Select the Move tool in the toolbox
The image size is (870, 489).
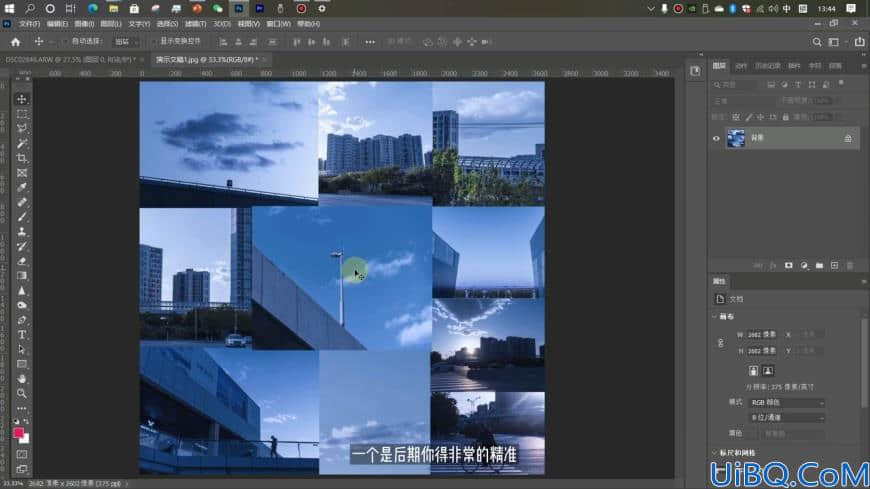coord(22,99)
